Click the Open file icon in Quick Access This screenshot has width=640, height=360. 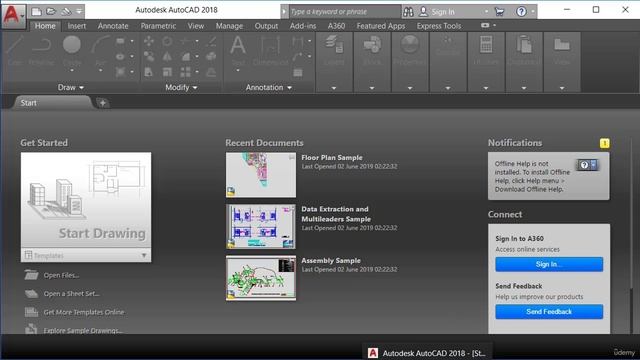click(51, 11)
